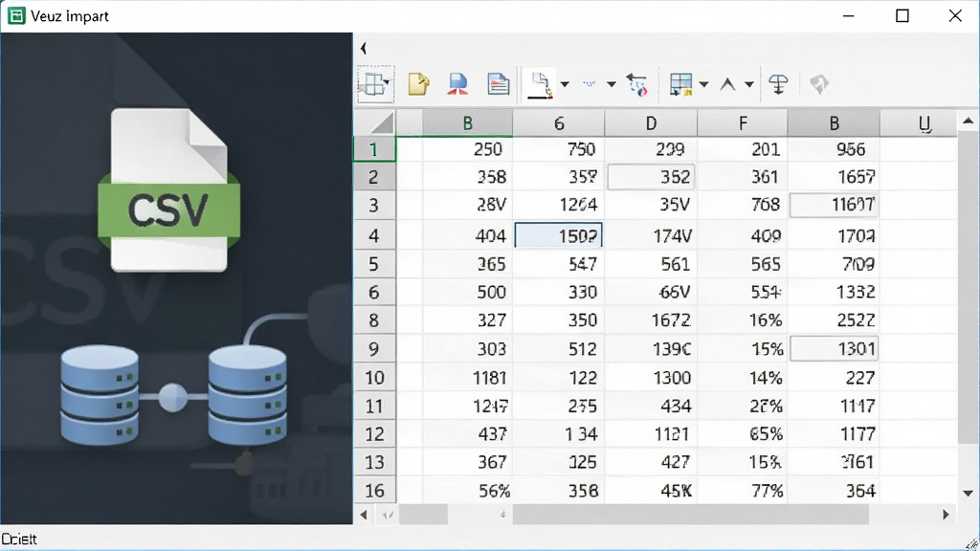The image size is (980, 551).
Task: Open the dropdown arrow beside the caret icon
Action: pos(748,84)
